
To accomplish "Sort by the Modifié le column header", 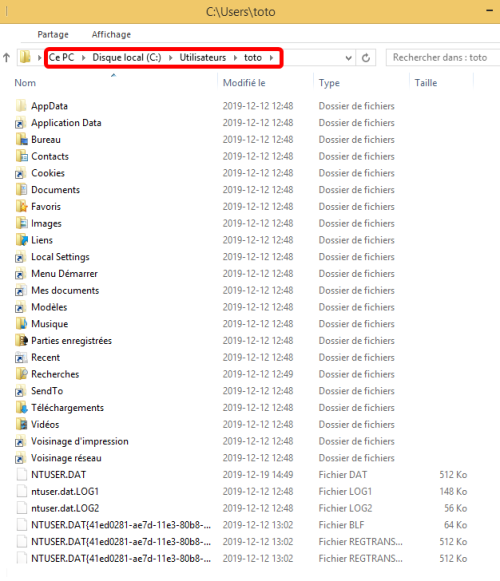I will [265, 83].
